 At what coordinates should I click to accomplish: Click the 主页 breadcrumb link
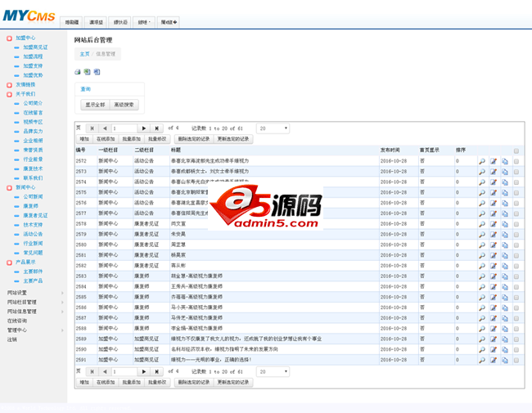(84, 54)
